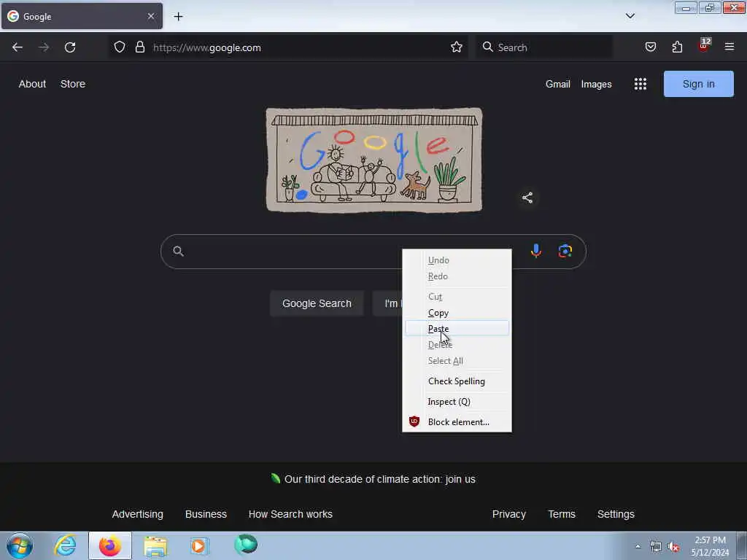The width and height of the screenshot is (747, 560).
Task: Click the Share doodle icon
Action: (527, 198)
